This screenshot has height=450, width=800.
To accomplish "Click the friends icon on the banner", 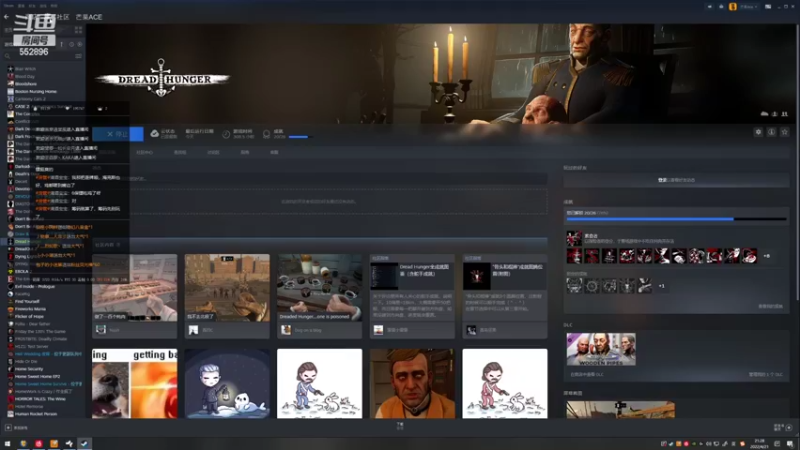I will [785, 114].
